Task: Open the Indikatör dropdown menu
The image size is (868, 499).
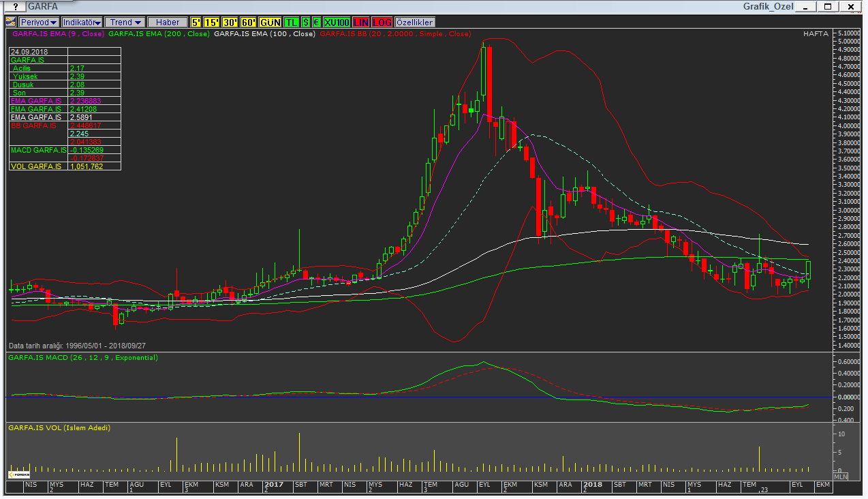Action: tap(82, 22)
